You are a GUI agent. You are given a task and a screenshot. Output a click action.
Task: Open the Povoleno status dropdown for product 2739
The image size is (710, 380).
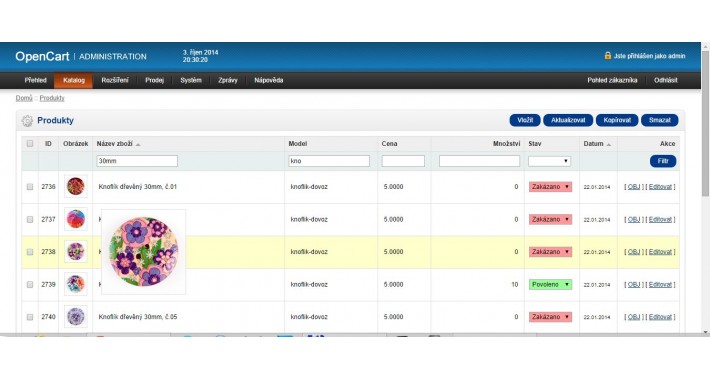(550, 284)
